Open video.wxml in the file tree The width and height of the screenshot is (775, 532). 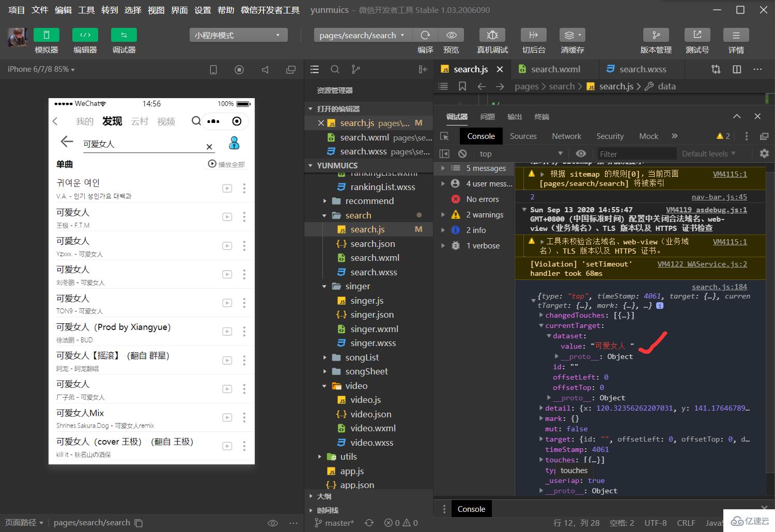pos(374,428)
